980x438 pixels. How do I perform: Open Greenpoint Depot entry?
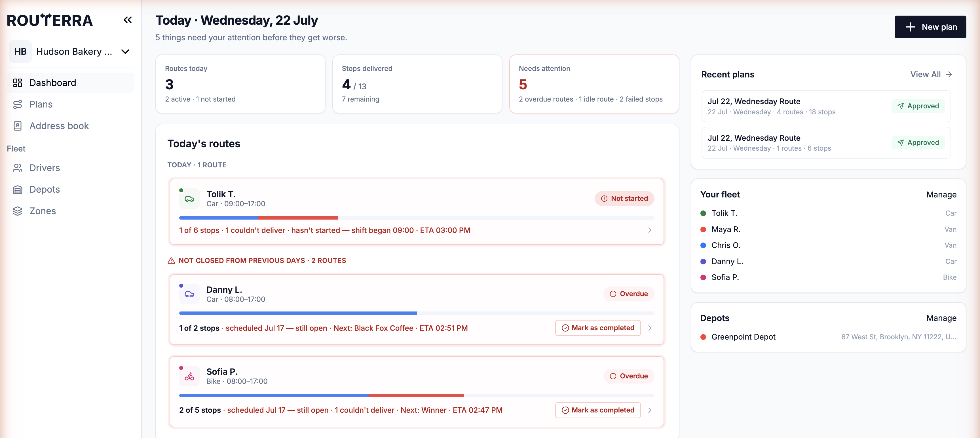click(828, 337)
